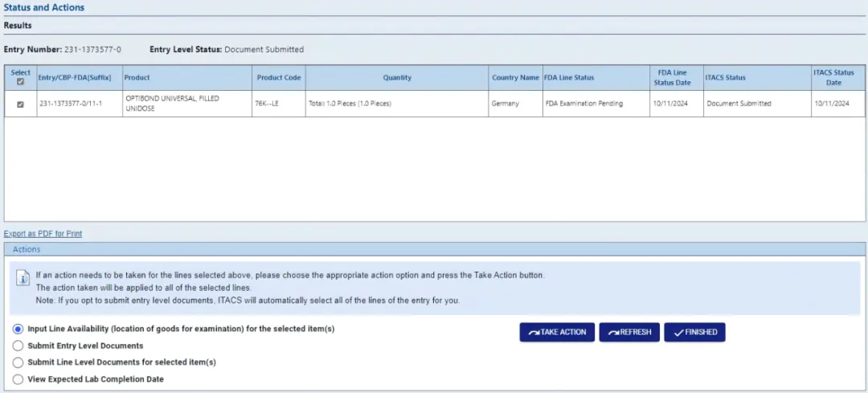Click the Entry/CBP-FDA[Suffix] column header
Image resolution: width=868 pixels, height=393 pixels.
pyautogui.click(x=75, y=78)
